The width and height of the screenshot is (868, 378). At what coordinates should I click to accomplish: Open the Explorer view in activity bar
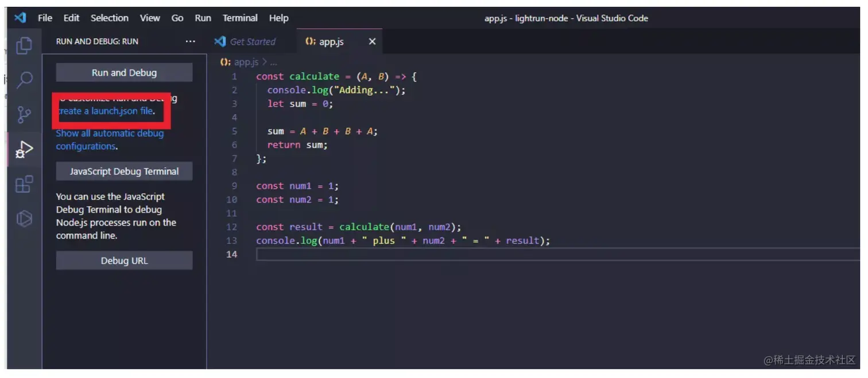coord(24,45)
